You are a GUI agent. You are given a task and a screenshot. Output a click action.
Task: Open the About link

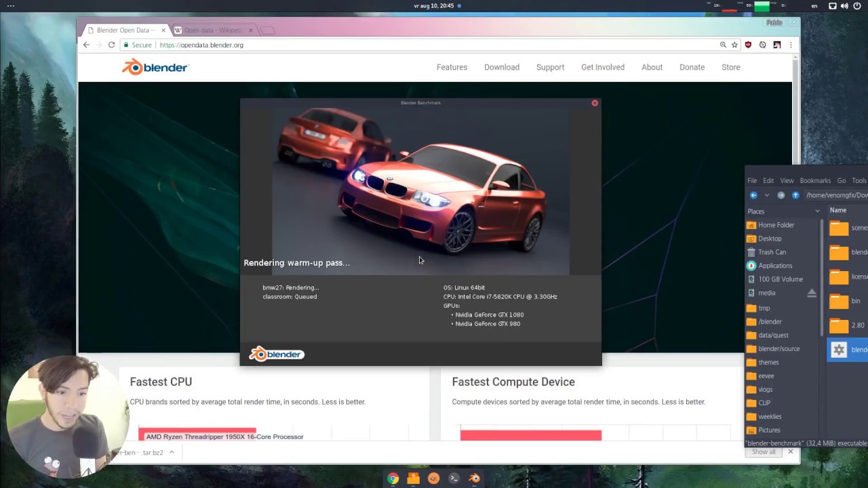[652, 67]
